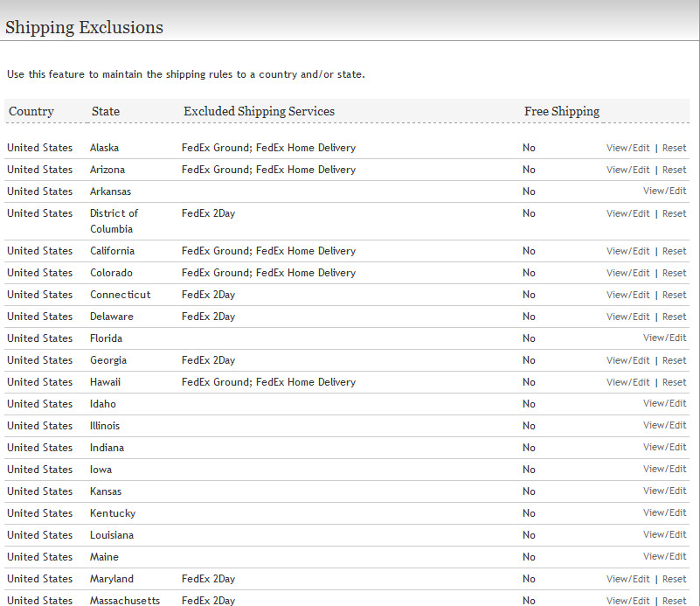Click the Free Shipping column header
This screenshot has height=606, width=700.
(562, 111)
